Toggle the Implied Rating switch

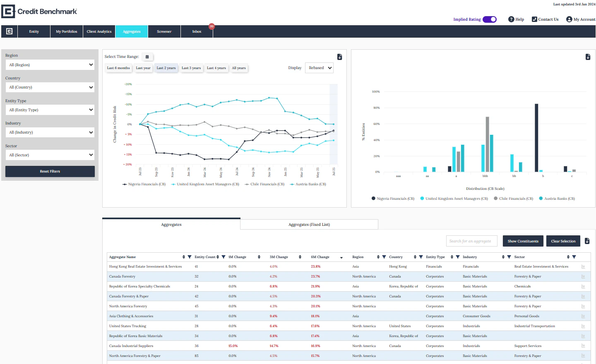click(490, 19)
